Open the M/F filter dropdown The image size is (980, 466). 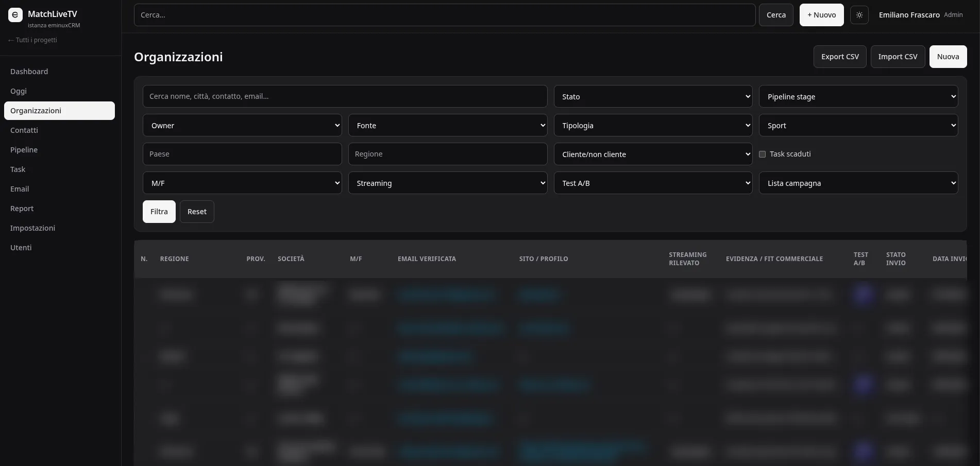coord(242,183)
